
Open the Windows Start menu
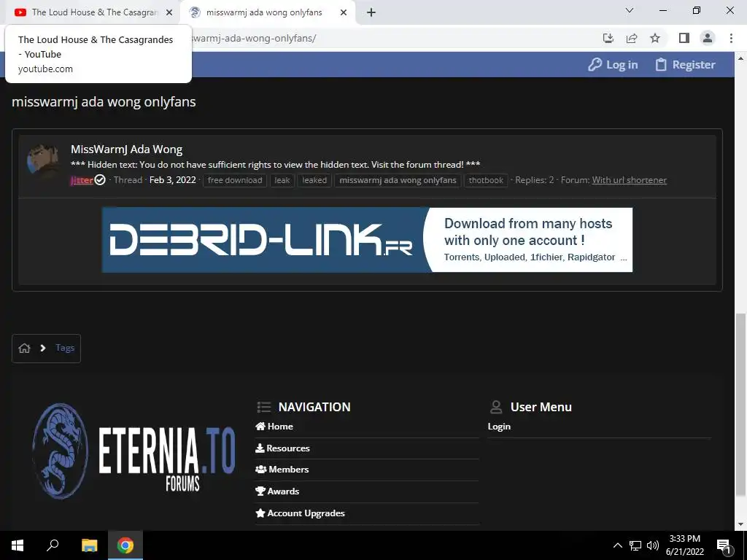(18, 545)
